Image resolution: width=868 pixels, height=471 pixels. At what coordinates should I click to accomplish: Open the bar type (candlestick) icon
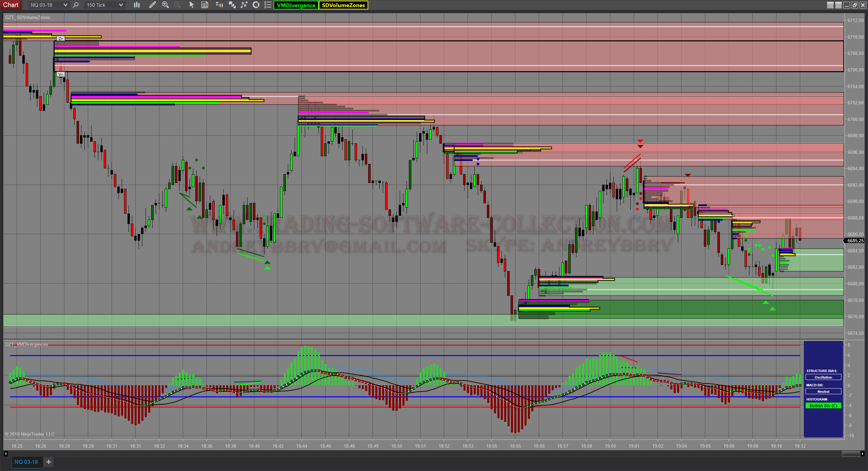tap(137, 5)
